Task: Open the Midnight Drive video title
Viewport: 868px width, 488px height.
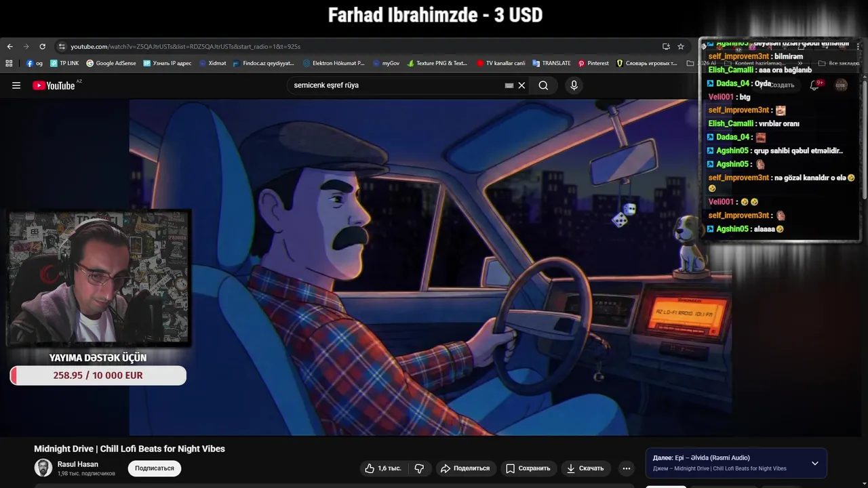Action: tap(130, 449)
